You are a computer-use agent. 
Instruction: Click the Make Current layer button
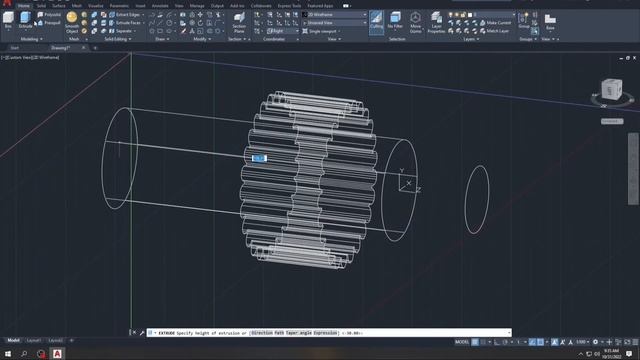coord(495,23)
